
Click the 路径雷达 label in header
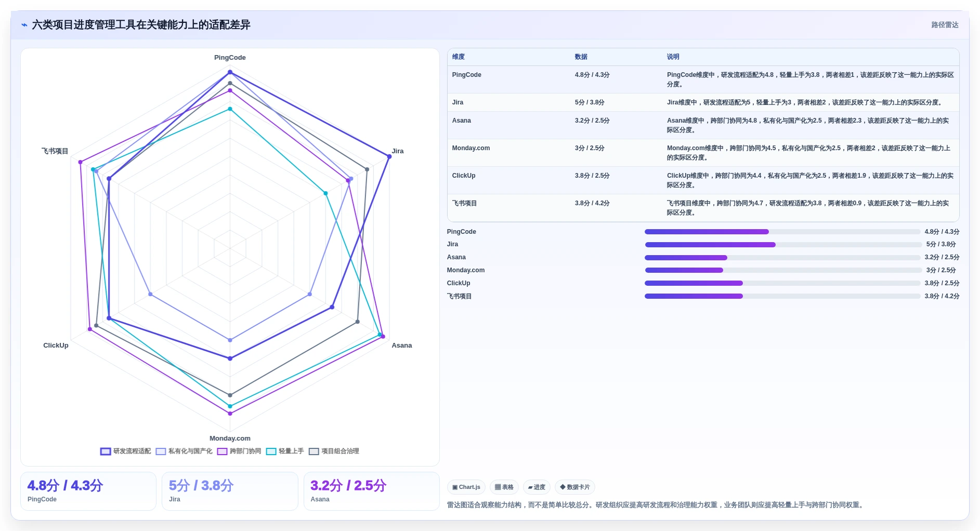(x=945, y=25)
